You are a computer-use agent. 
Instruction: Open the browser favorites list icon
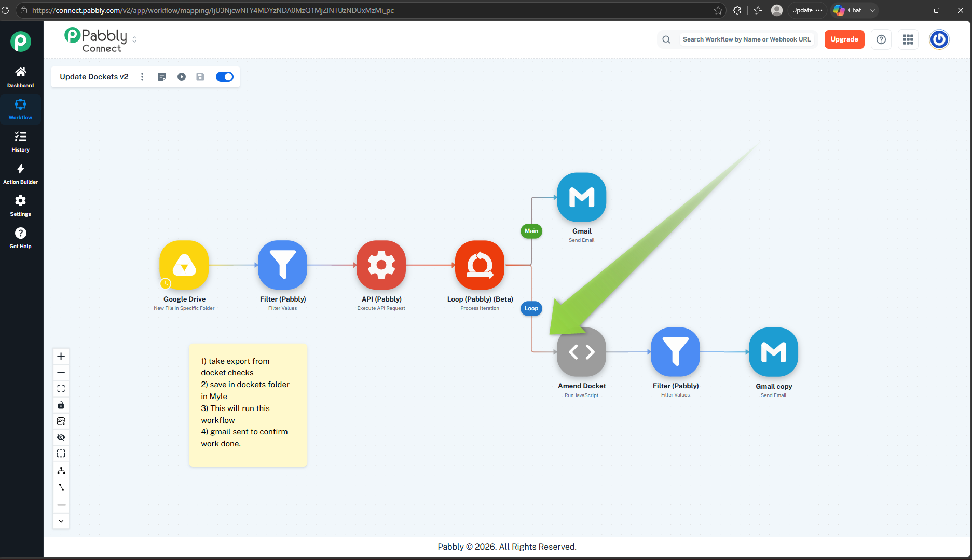click(758, 10)
